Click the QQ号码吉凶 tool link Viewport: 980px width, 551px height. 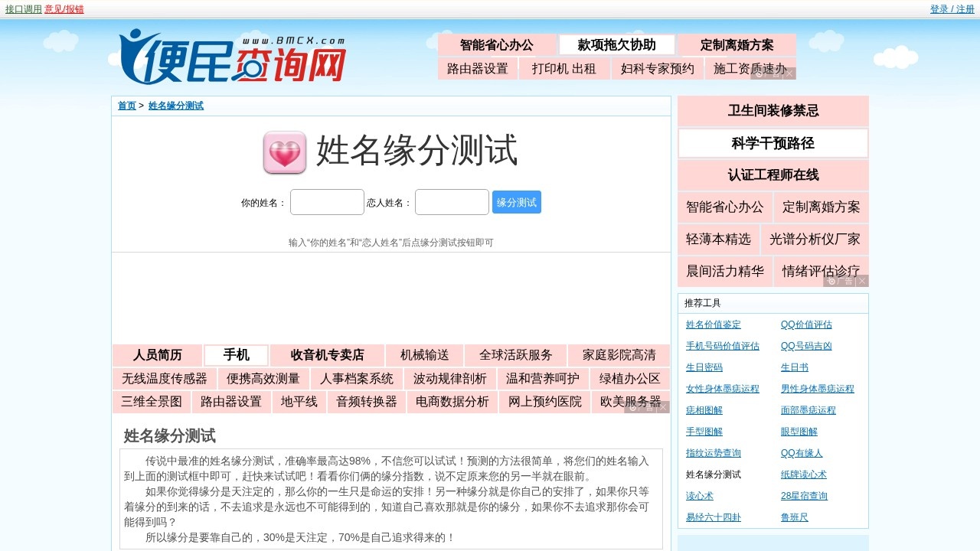808,345
